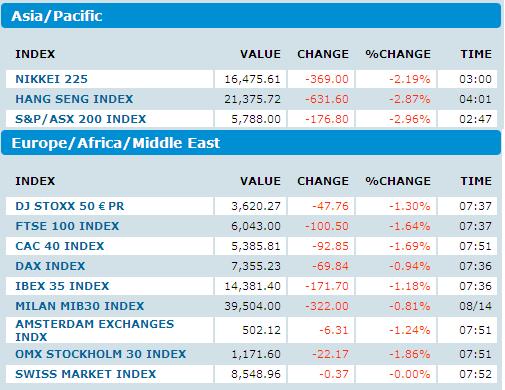The width and height of the screenshot is (505, 390).
Task: Click the VALUE column header in Asia/Pacific
Action: tap(260, 54)
